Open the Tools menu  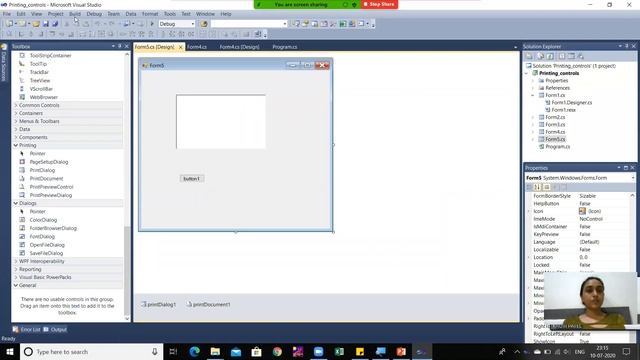click(x=170, y=14)
